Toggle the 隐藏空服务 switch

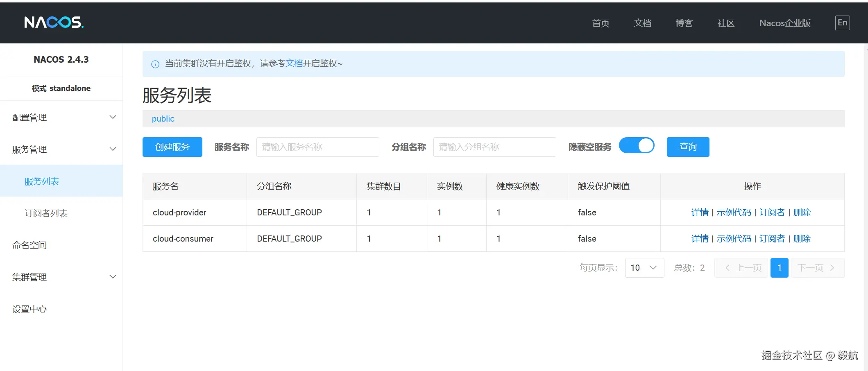click(x=637, y=146)
